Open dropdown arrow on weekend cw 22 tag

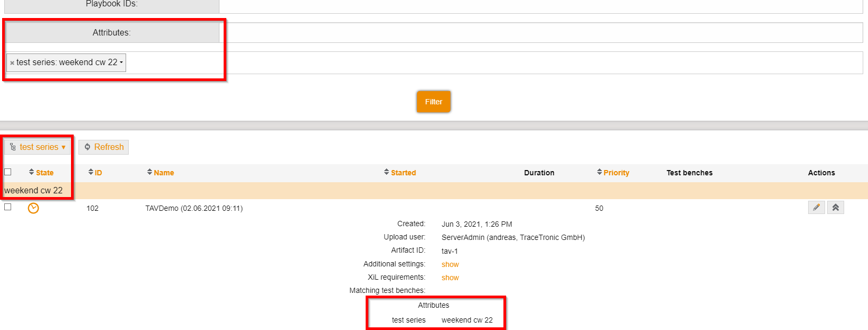click(x=121, y=63)
